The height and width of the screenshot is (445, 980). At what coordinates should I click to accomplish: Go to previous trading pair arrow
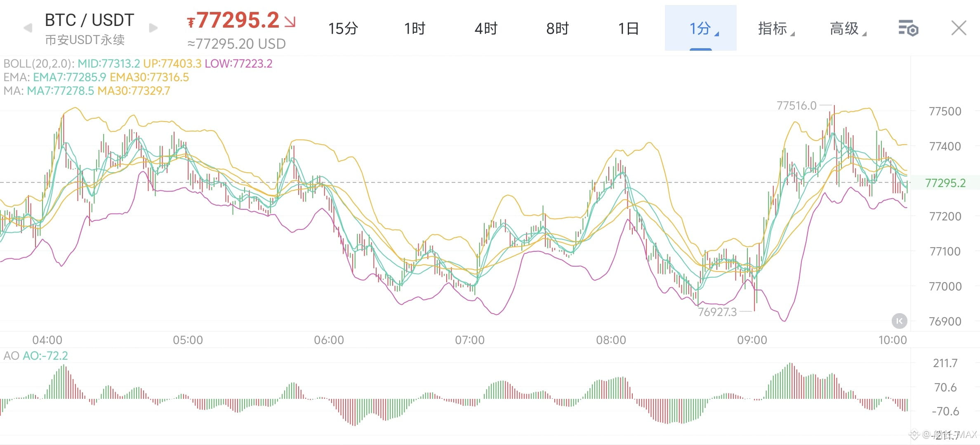point(28,28)
